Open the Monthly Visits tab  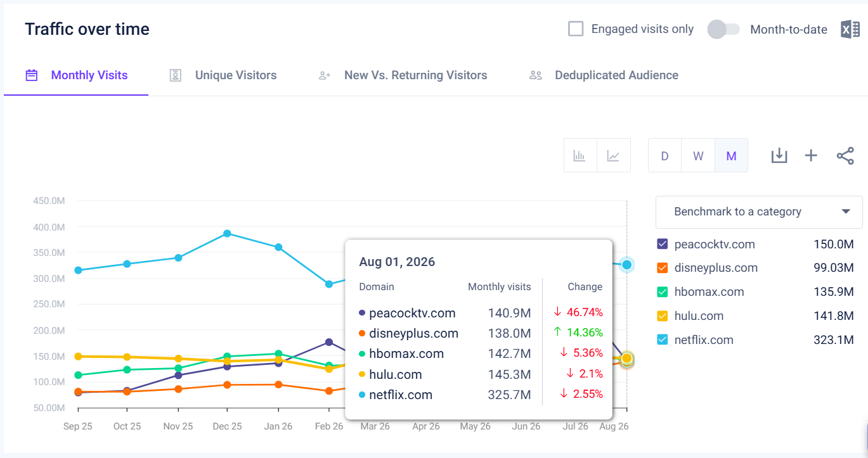pos(76,75)
